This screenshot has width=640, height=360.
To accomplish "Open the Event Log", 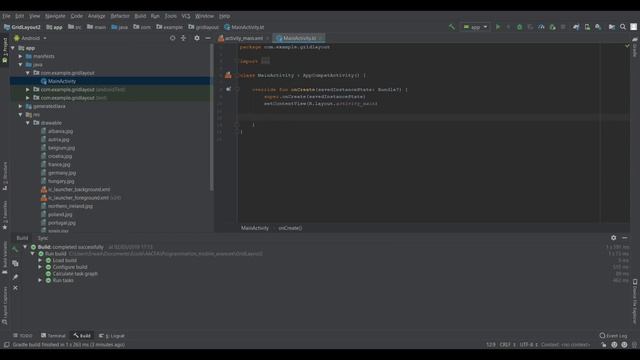I will pos(613,336).
